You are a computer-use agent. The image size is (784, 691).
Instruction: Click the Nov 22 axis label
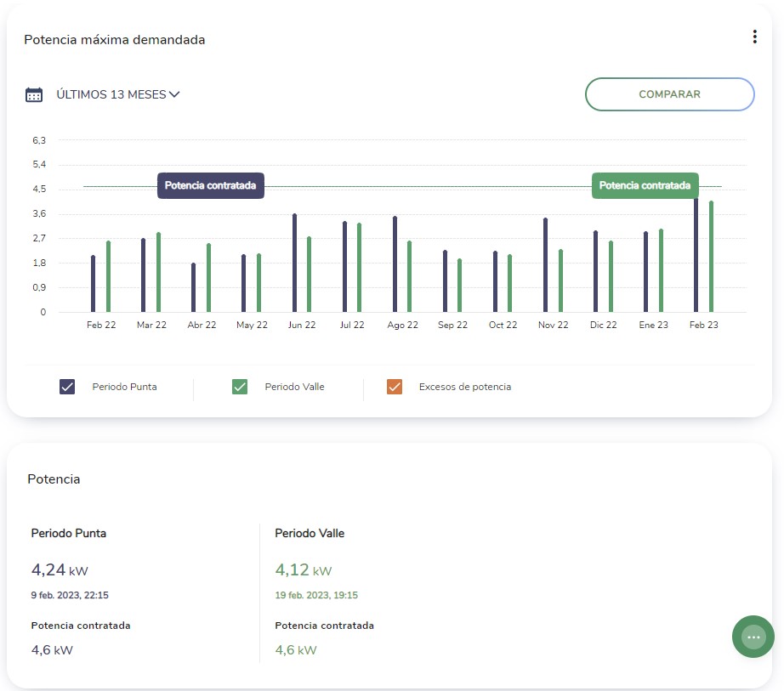553,325
